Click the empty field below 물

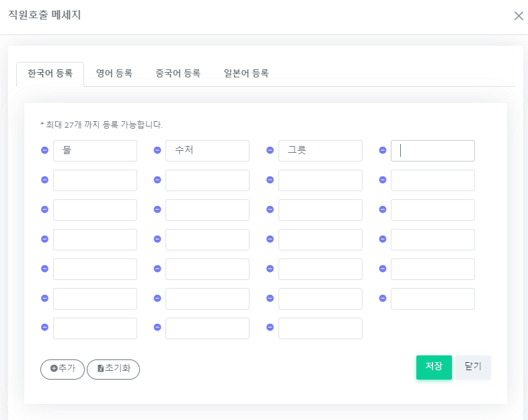[x=95, y=180]
